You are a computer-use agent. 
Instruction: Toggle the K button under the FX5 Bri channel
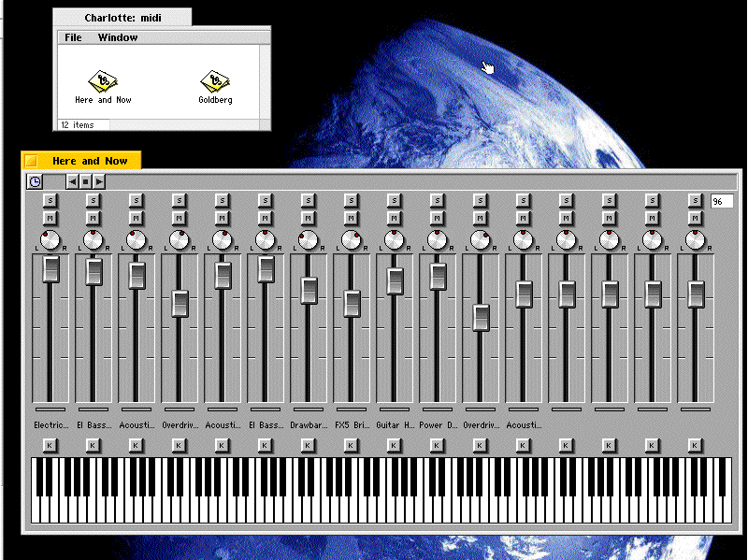[352, 445]
